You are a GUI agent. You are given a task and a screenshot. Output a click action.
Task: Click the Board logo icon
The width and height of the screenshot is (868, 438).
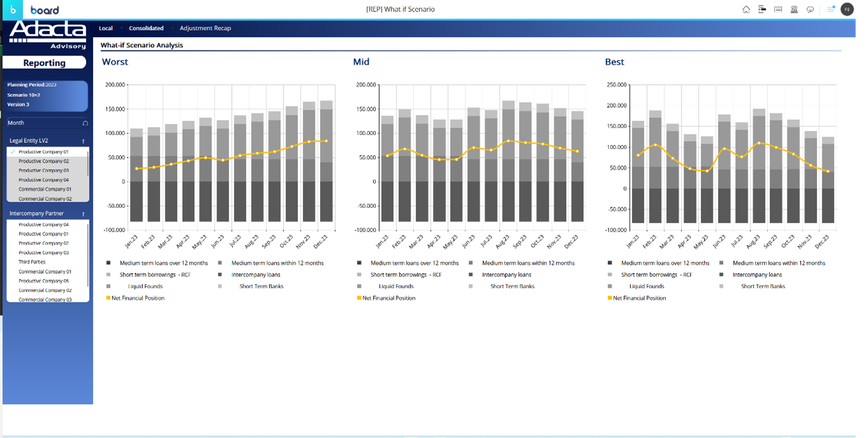pos(13,10)
